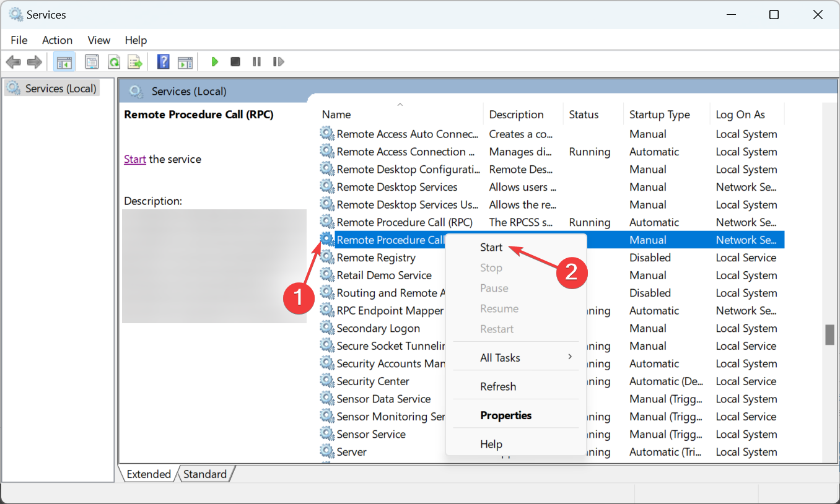
Task: Click the Refresh toolbar icon
Action: coord(113,62)
